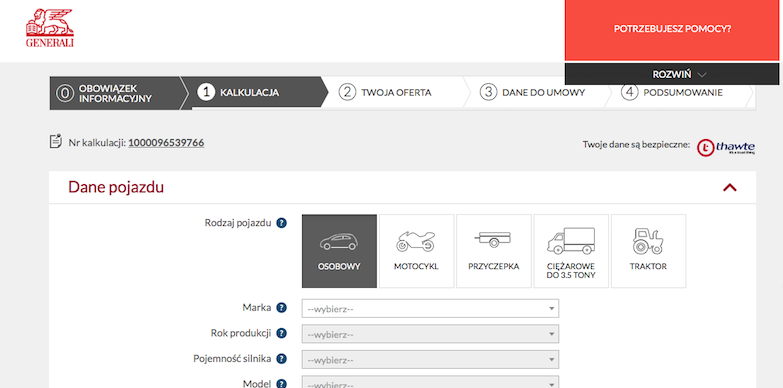Viewport: 783px width, 388px height.
Task: Select the Traktor vehicle type
Action: [648, 251]
